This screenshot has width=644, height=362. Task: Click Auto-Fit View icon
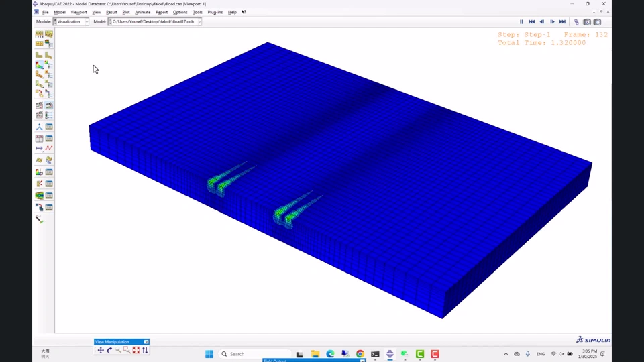[136, 350]
